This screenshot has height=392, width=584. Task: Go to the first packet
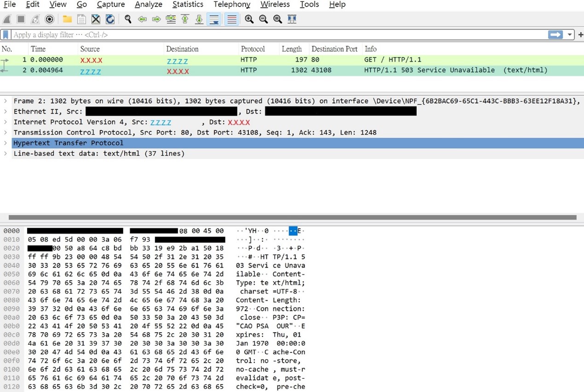pyautogui.click(x=185, y=19)
